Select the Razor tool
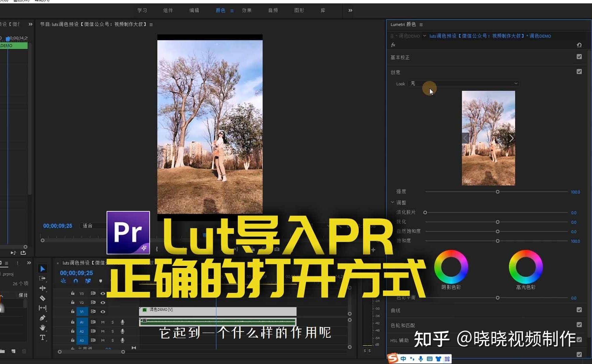 point(42,298)
